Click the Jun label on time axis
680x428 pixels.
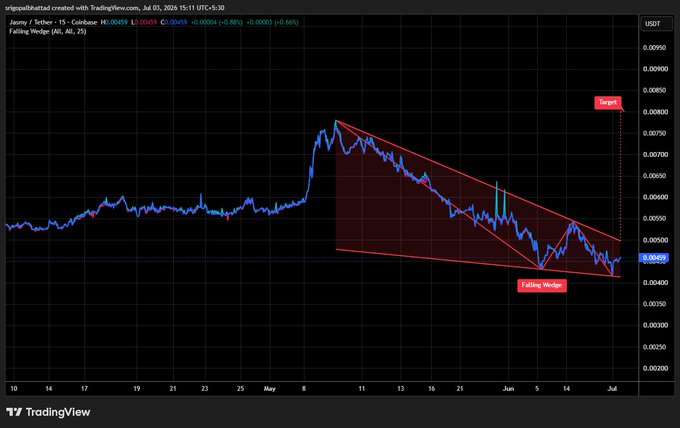(508, 389)
